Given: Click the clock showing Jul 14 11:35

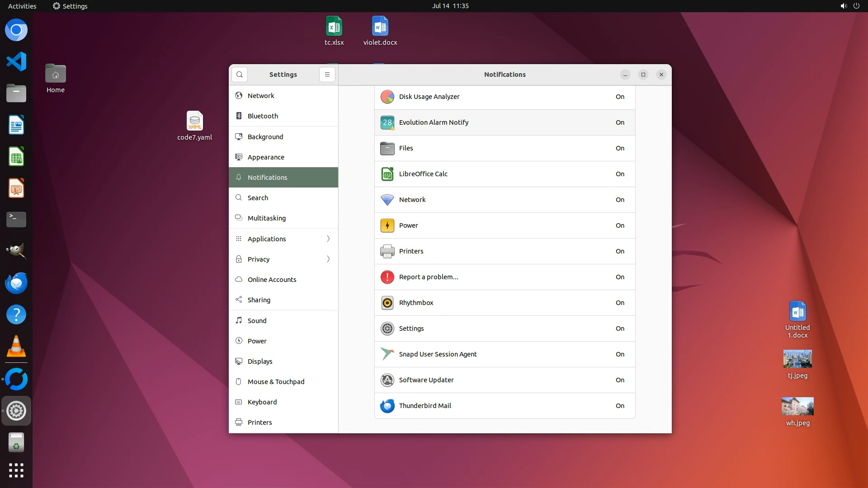Looking at the screenshot, I should [x=450, y=6].
